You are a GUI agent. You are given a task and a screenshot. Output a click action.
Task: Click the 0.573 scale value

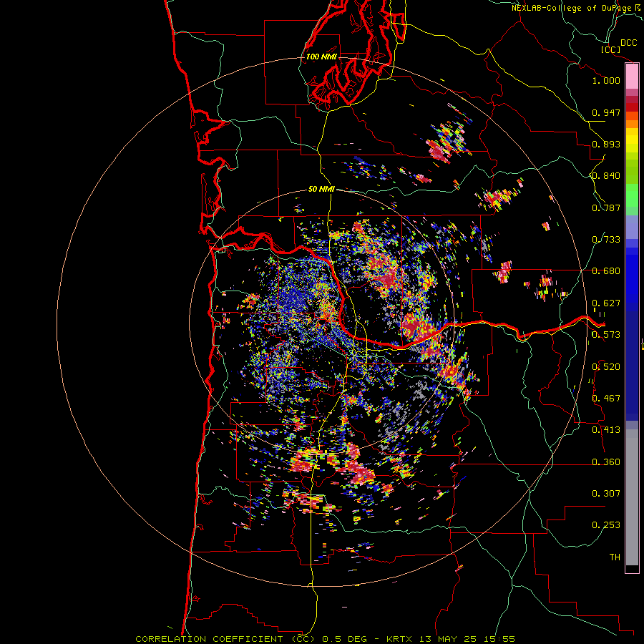tap(606, 335)
